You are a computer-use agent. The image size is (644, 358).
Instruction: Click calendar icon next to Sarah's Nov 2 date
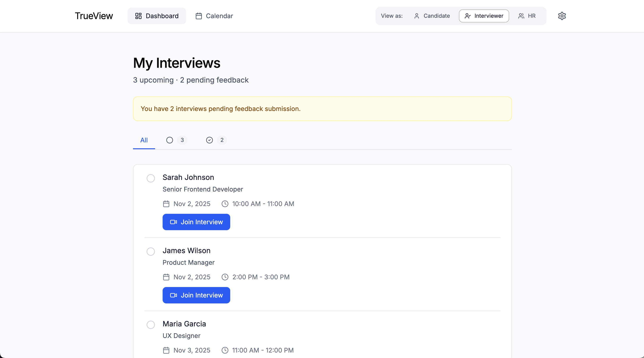[166, 204]
